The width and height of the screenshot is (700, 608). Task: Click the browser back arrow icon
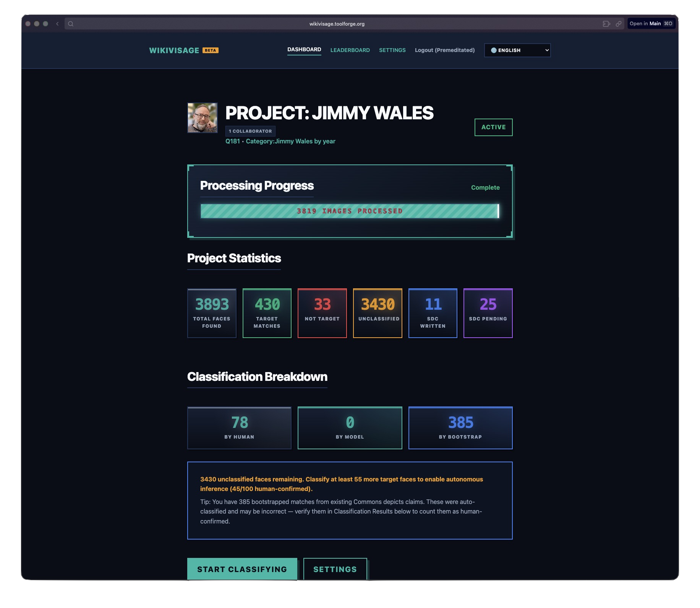pyautogui.click(x=57, y=24)
